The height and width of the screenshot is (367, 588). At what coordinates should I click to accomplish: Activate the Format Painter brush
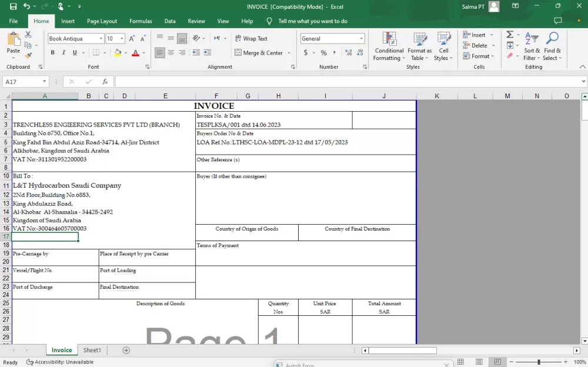[x=28, y=55]
